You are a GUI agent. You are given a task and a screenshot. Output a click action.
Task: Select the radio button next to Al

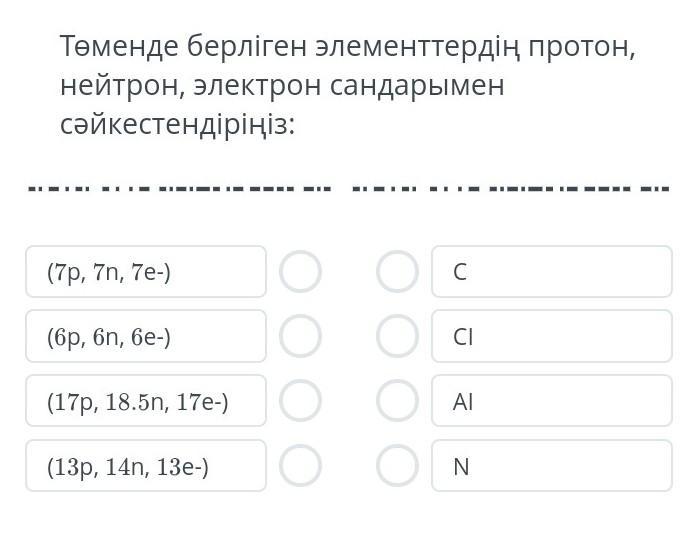(397, 401)
